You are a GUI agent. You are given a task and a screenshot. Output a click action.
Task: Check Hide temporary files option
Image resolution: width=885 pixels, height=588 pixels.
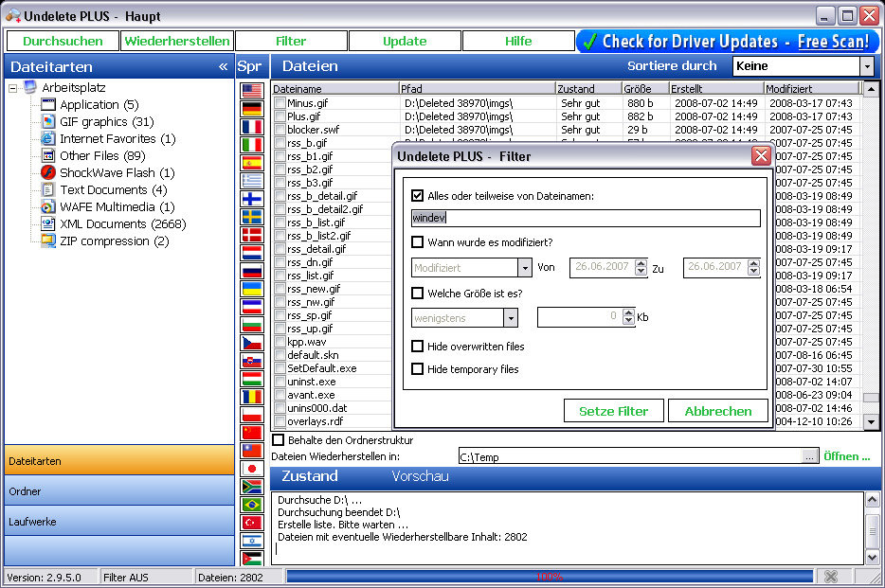tap(417, 369)
